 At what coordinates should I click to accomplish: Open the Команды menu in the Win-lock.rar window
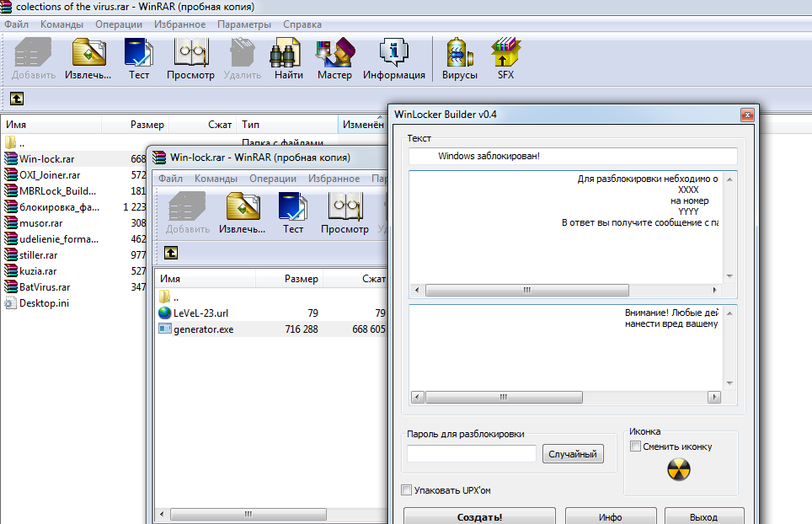click(x=216, y=179)
